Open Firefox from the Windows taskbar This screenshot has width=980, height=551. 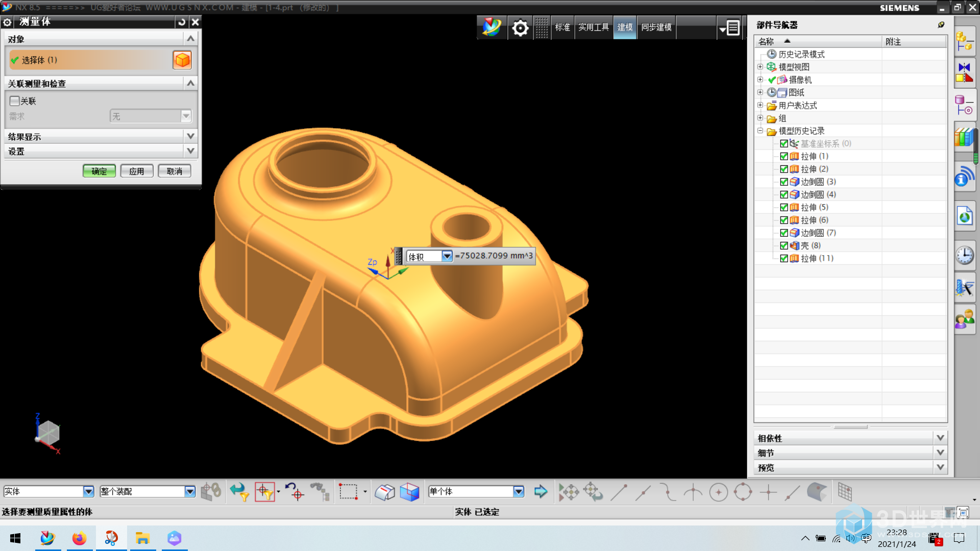(79, 538)
